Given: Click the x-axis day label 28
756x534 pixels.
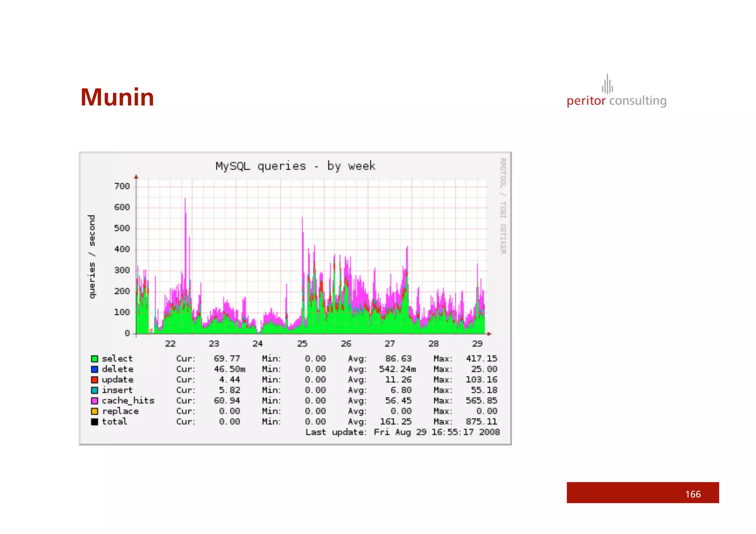Looking at the screenshot, I should click(x=434, y=344).
